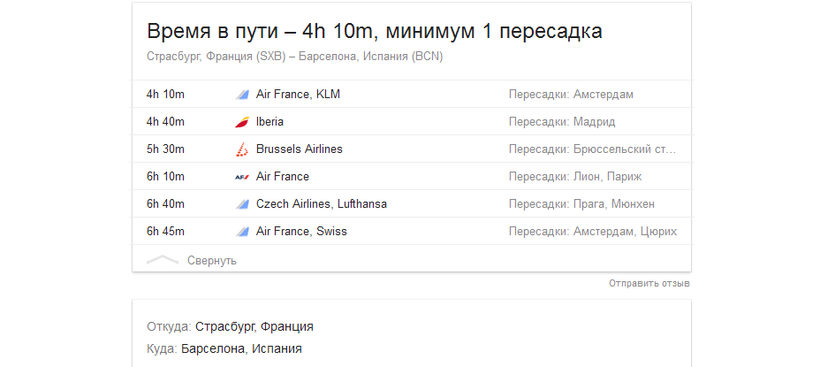The height and width of the screenshot is (367, 820).
Task: Click Отправить отзыв feedback link
Action: [x=649, y=283]
